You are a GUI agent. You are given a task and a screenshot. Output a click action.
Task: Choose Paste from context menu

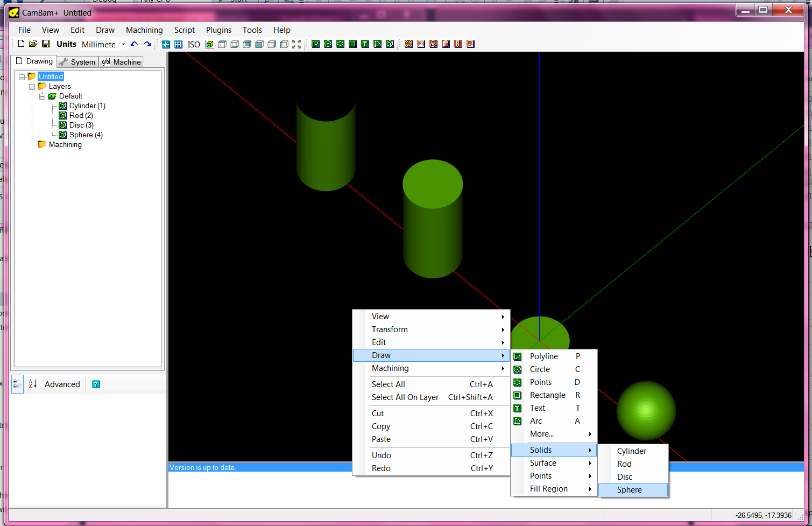(x=431, y=439)
